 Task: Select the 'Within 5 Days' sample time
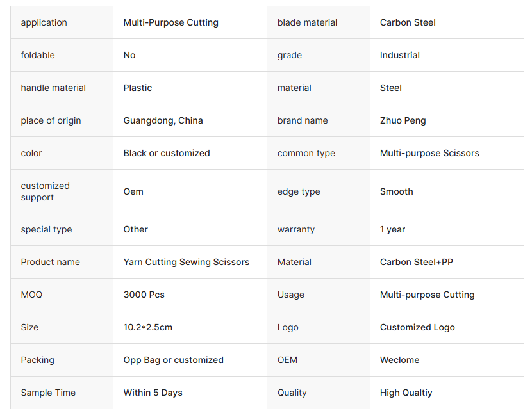tap(153, 393)
